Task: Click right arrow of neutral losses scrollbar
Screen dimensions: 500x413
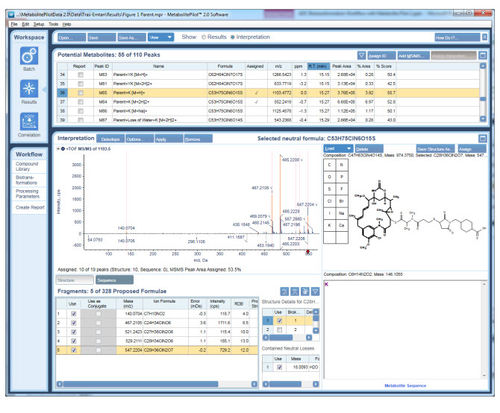Action: 316,384
